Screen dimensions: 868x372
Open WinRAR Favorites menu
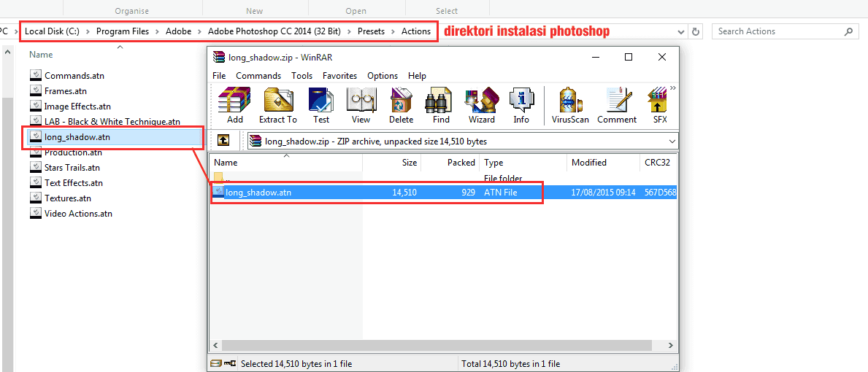340,76
